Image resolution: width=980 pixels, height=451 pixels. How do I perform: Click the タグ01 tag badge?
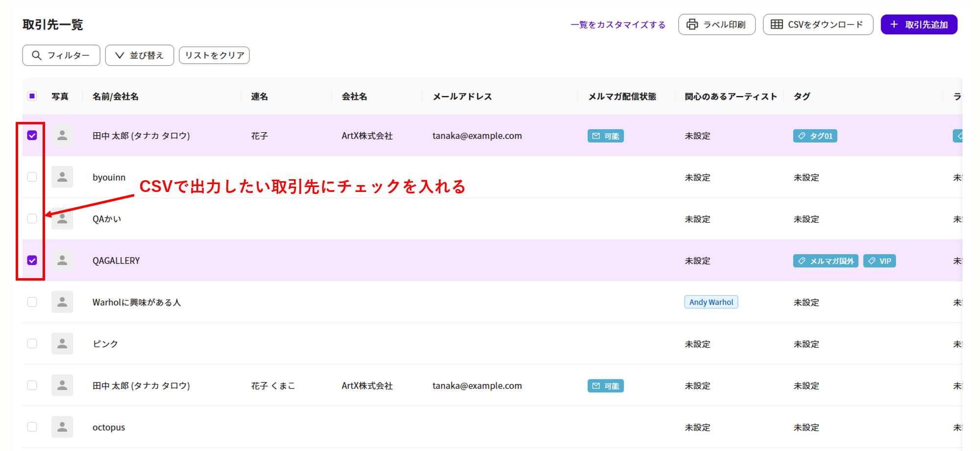tap(815, 136)
